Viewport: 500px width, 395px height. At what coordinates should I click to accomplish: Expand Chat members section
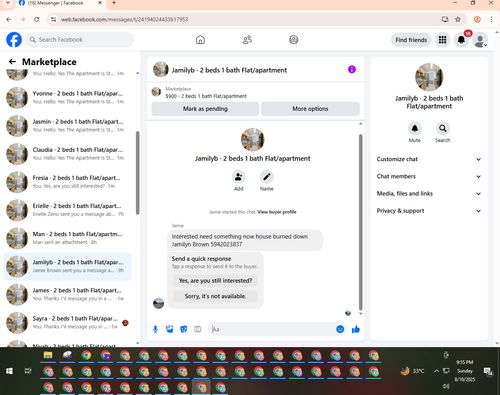tap(429, 176)
